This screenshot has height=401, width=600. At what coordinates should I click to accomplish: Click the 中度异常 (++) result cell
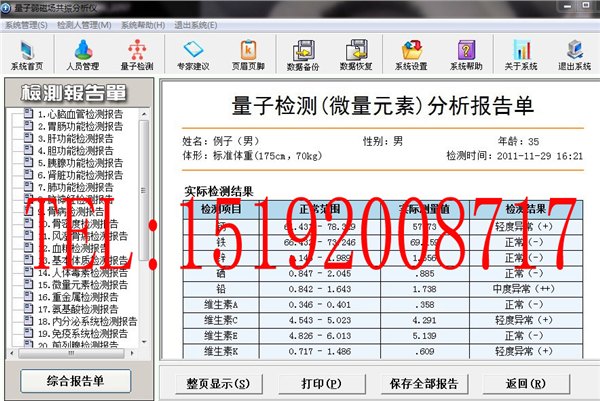coord(527,289)
